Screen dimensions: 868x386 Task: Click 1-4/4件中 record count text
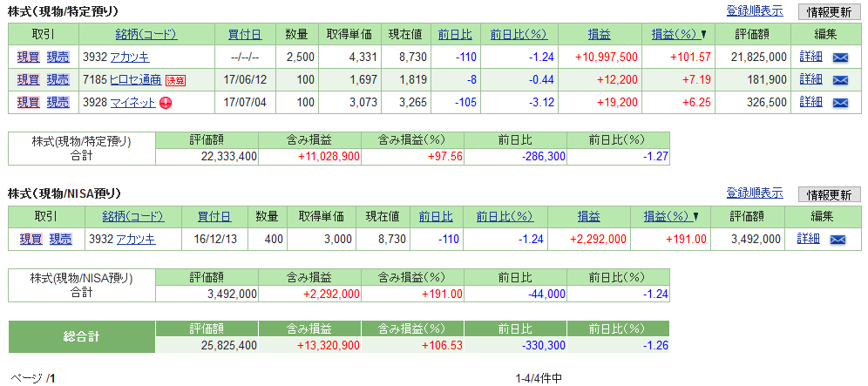(539, 379)
